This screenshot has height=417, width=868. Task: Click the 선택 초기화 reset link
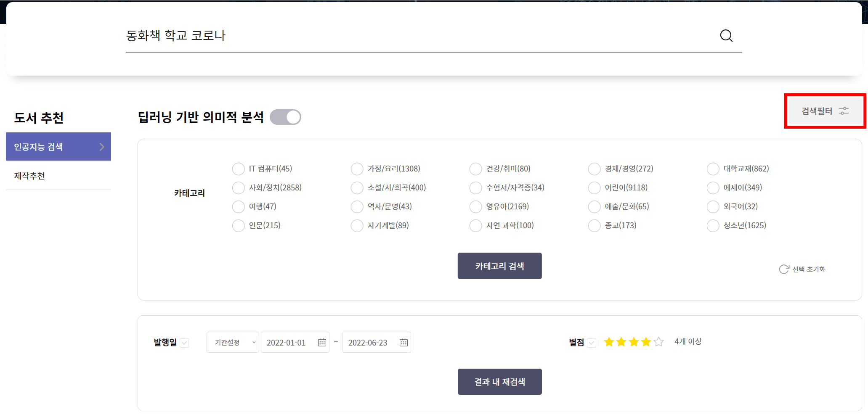click(802, 269)
